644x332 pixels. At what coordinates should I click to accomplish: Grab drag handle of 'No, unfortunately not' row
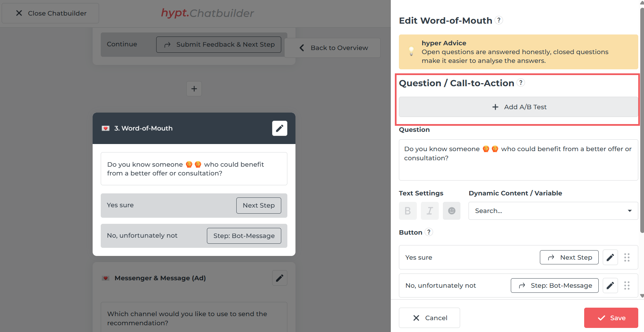pos(627,285)
